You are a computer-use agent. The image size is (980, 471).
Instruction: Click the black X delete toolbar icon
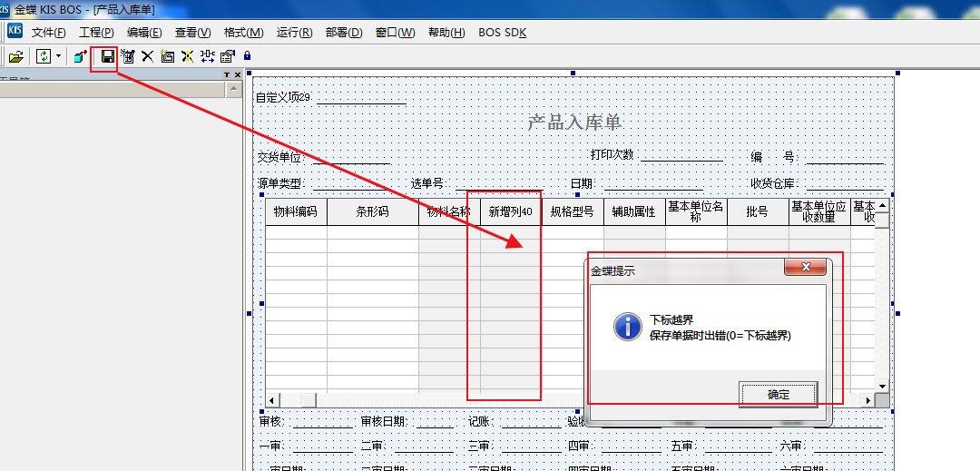pos(148,57)
